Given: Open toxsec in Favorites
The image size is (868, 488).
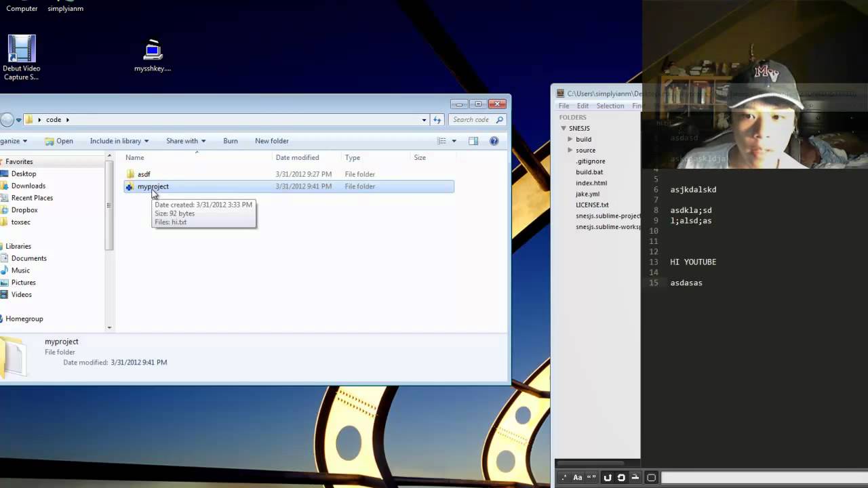Looking at the screenshot, I should (x=21, y=222).
